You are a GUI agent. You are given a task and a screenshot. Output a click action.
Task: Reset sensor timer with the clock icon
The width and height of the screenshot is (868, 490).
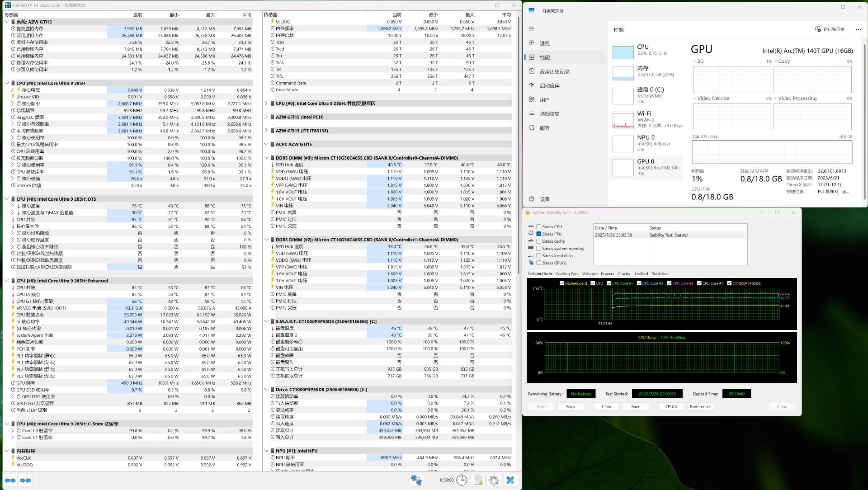462,480
